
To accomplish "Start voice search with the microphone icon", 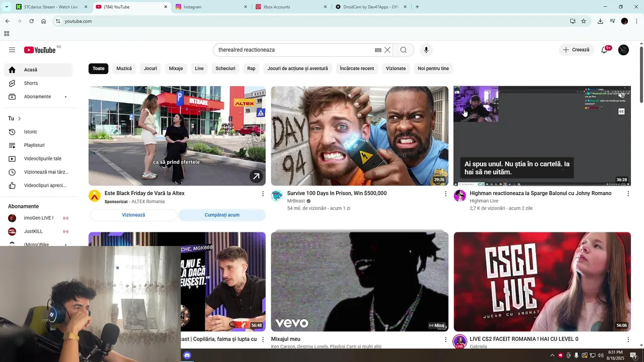I will tap(426, 50).
